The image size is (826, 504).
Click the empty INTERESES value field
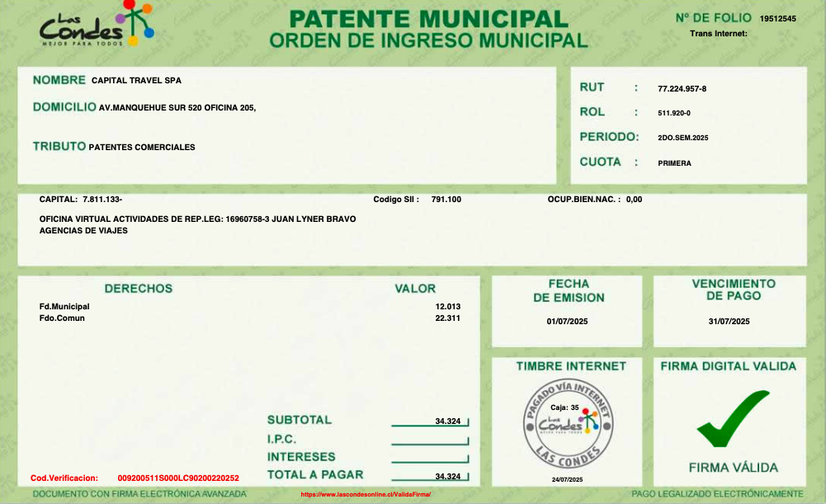coord(430,458)
